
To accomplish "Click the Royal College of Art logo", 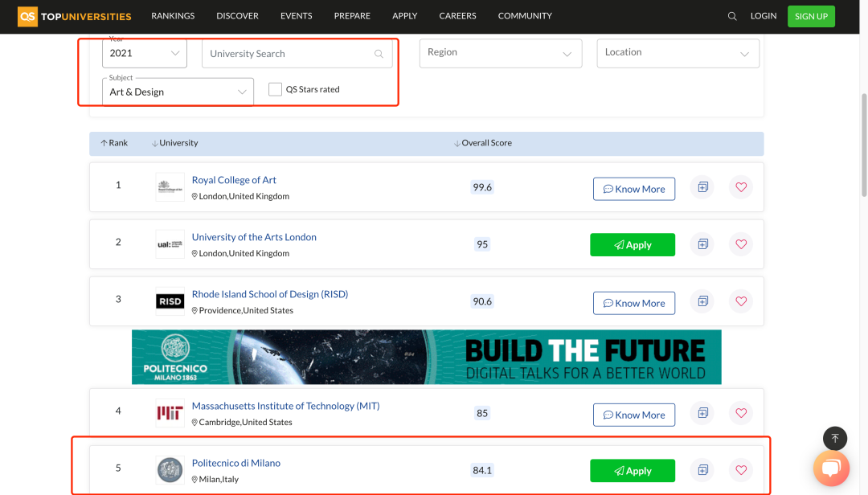I will click(170, 187).
